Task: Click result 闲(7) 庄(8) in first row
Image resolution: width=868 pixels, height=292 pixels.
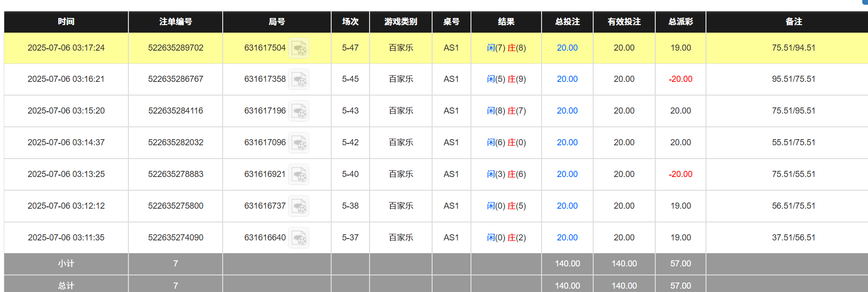Action: click(506, 48)
